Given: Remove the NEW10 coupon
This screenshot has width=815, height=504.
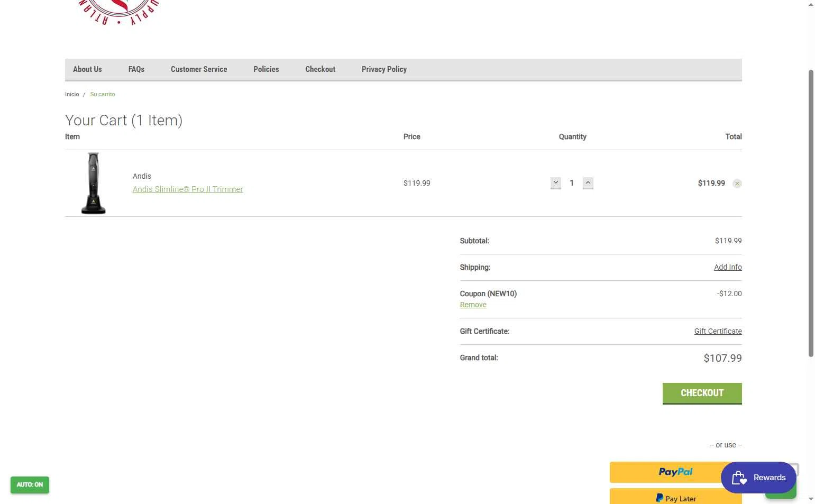Looking at the screenshot, I should tap(473, 305).
